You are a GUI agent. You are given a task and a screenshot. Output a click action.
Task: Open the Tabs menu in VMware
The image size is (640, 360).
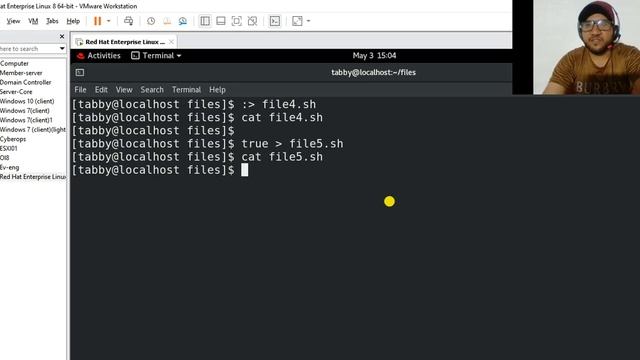coord(52,21)
